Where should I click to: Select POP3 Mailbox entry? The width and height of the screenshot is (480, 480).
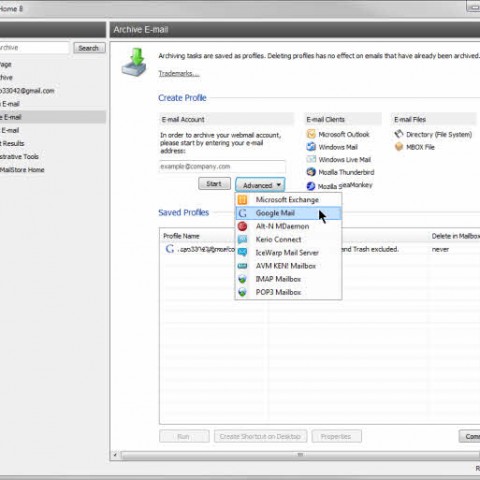click(288, 292)
